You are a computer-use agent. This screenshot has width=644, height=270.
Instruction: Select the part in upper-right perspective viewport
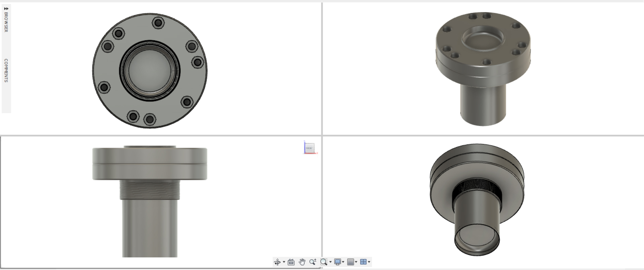tap(483, 69)
